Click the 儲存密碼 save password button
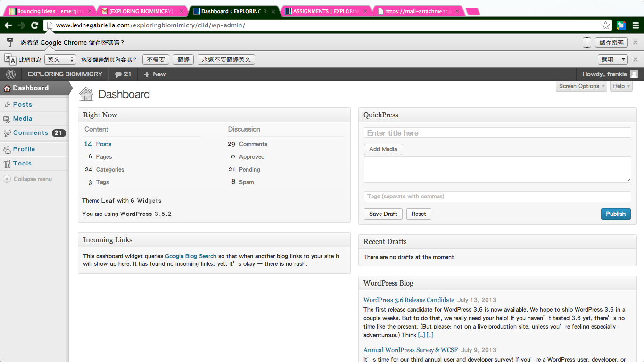644x362 pixels. tap(611, 42)
